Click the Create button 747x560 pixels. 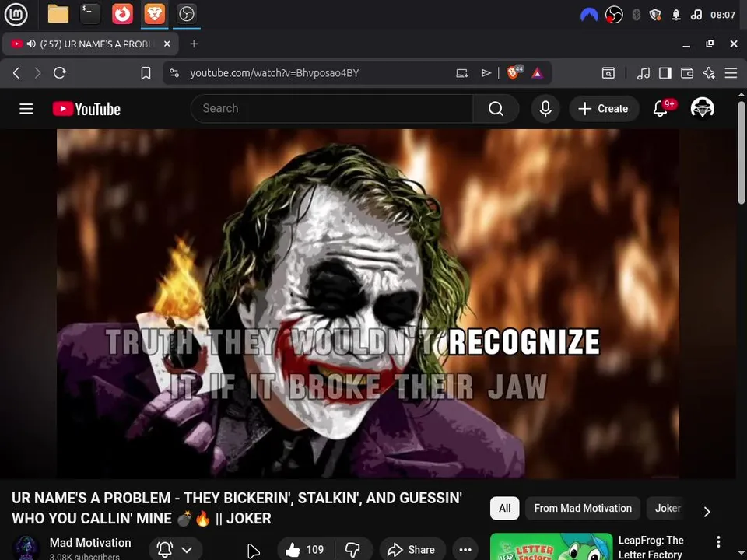(604, 109)
